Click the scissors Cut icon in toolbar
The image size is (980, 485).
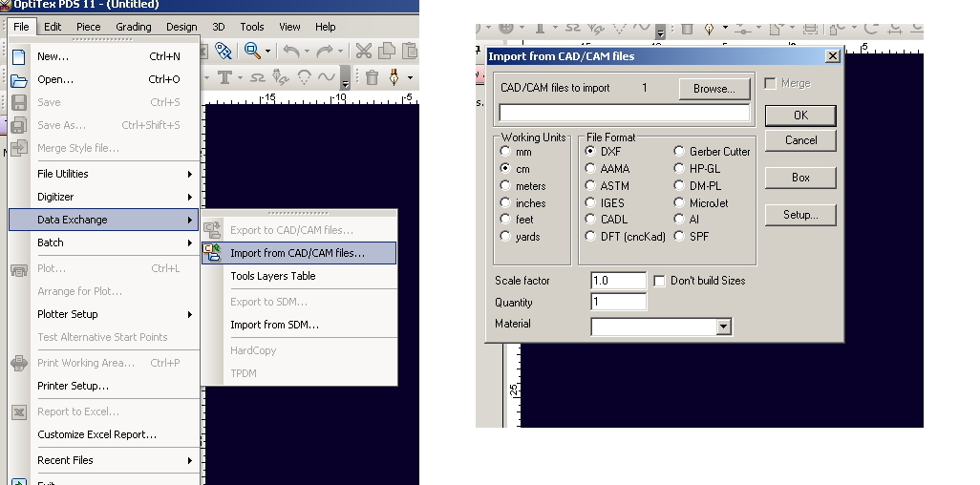coord(364,51)
